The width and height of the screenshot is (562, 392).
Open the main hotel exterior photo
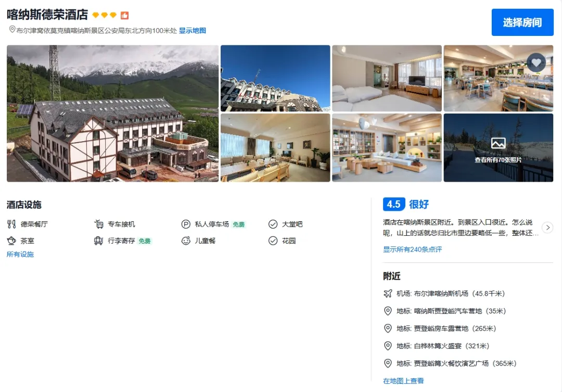coord(112,113)
